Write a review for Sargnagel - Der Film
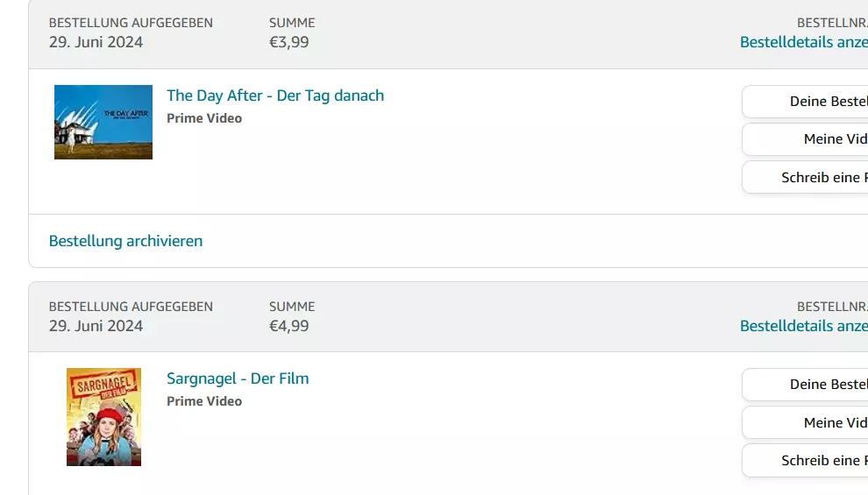The height and width of the screenshot is (495, 868). point(805,460)
